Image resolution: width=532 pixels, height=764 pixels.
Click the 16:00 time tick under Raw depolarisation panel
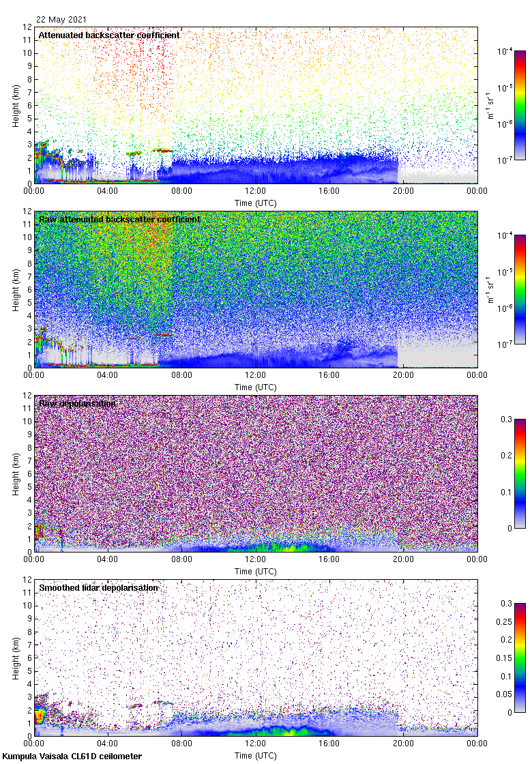pos(329,559)
